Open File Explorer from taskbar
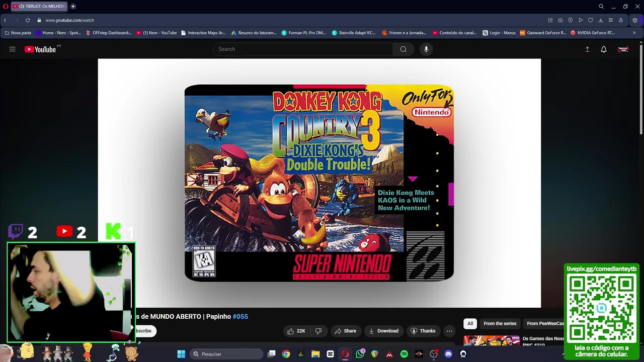Screen dimensions: 644x362 coord(315,354)
